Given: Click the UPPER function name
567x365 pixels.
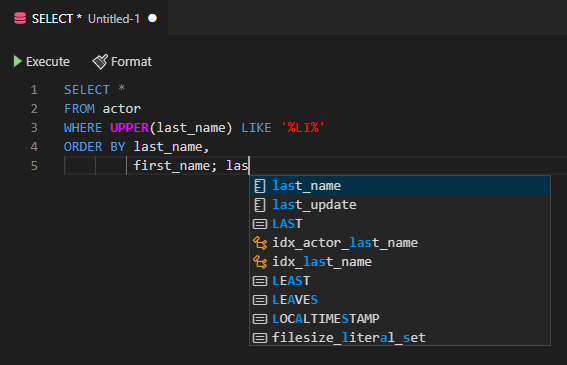Looking at the screenshot, I should coord(129,128).
